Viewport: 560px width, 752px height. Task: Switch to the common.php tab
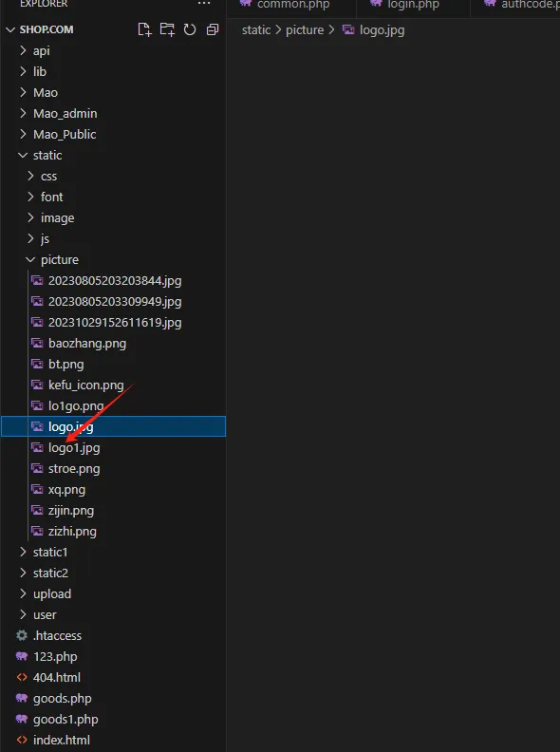click(293, 5)
